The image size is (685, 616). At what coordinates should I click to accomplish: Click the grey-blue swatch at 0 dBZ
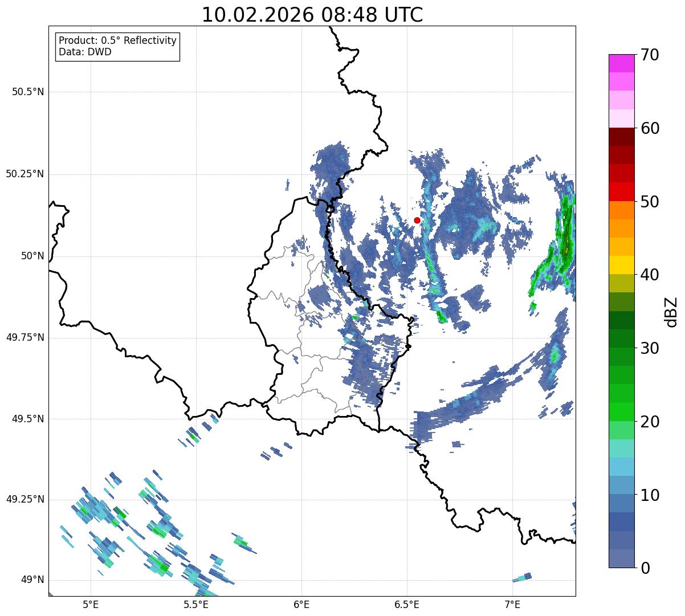click(621, 558)
